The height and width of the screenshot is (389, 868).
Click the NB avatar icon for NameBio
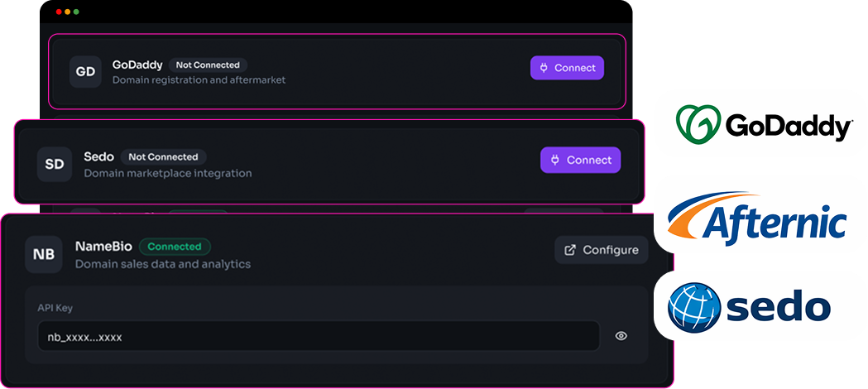click(x=44, y=254)
